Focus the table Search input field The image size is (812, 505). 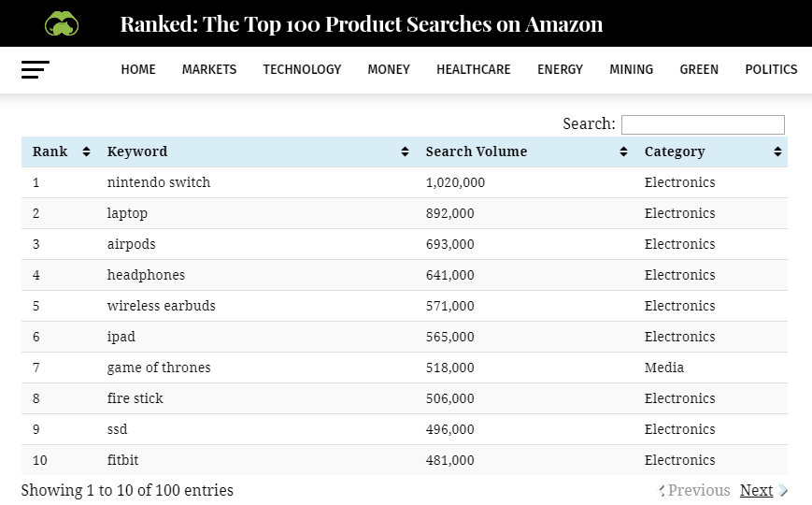(x=703, y=124)
